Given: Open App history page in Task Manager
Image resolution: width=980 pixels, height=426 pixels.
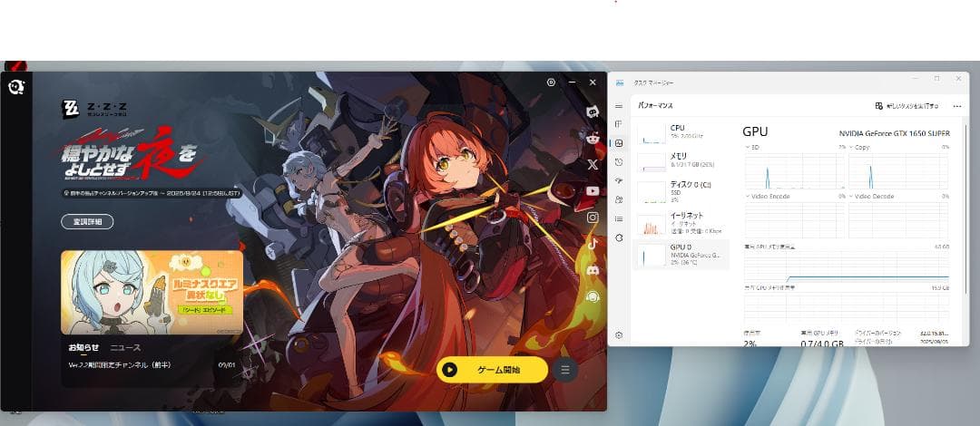Looking at the screenshot, I should click(619, 162).
